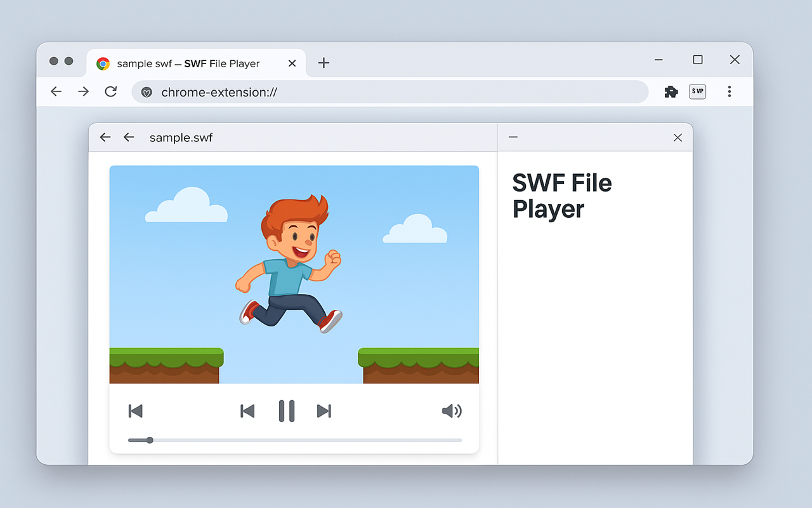Navigate forward with the browser arrow
This screenshot has width=812, height=508.
pyautogui.click(x=83, y=91)
